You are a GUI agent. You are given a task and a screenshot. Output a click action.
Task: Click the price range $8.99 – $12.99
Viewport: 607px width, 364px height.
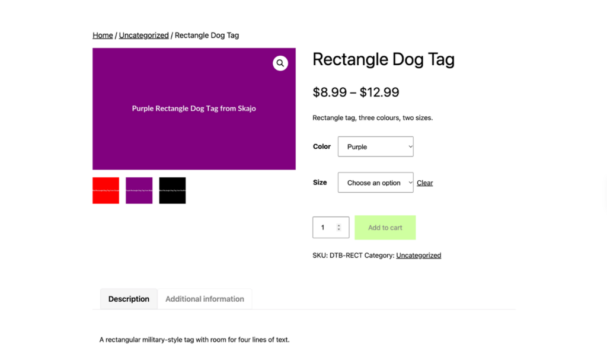click(x=356, y=92)
